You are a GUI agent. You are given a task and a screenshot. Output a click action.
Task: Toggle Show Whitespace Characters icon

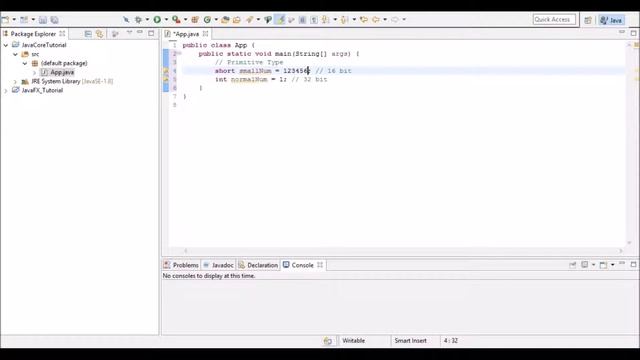click(314, 19)
